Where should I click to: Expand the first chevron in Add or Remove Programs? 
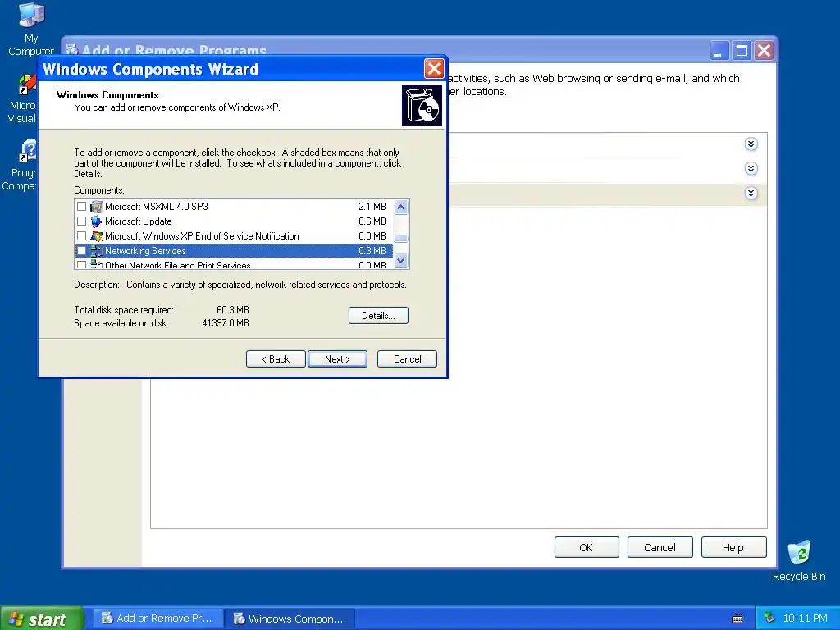pos(751,144)
